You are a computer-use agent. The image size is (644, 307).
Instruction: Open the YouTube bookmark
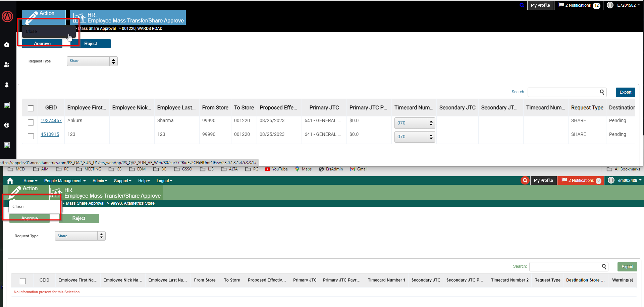pos(276,169)
